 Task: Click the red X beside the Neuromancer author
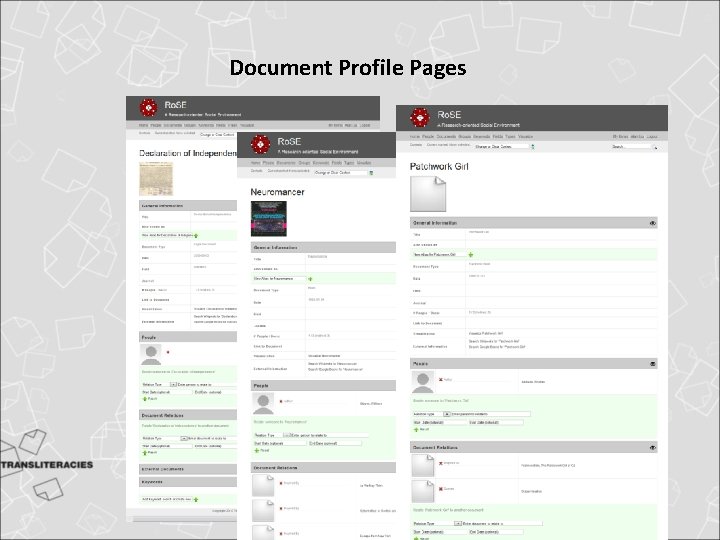point(281,401)
